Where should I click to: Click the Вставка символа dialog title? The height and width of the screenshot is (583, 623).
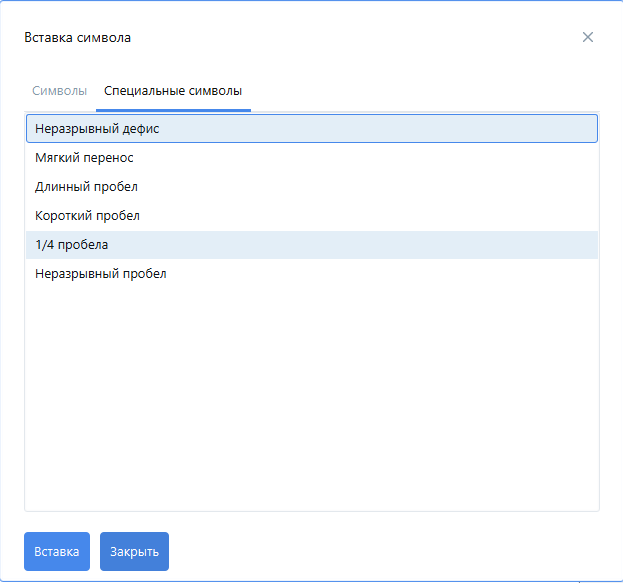tap(77, 38)
